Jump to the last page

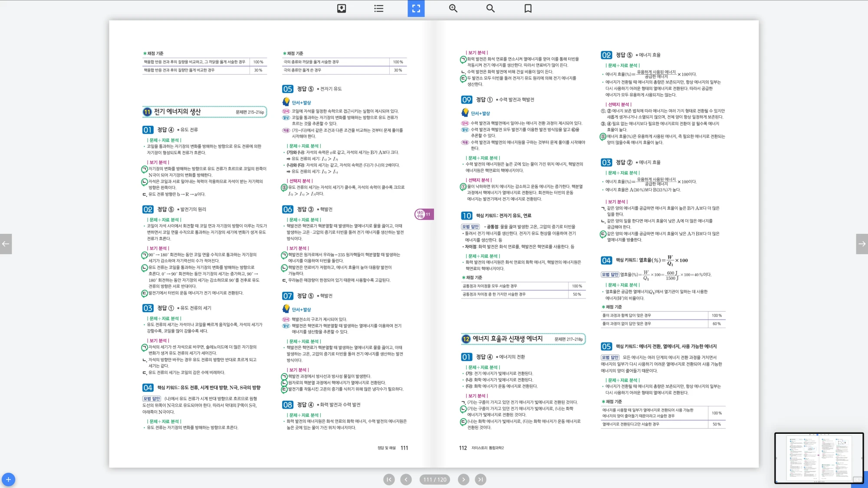pyautogui.click(x=480, y=479)
